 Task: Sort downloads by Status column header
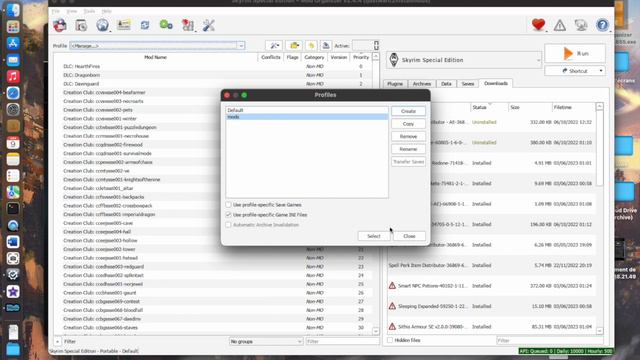coord(489,107)
